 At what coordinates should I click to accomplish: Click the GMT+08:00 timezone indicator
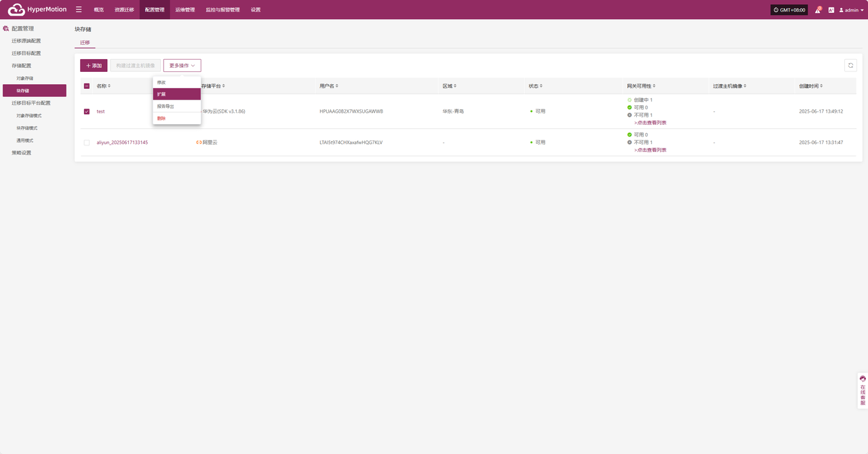click(x=789, y=10)
